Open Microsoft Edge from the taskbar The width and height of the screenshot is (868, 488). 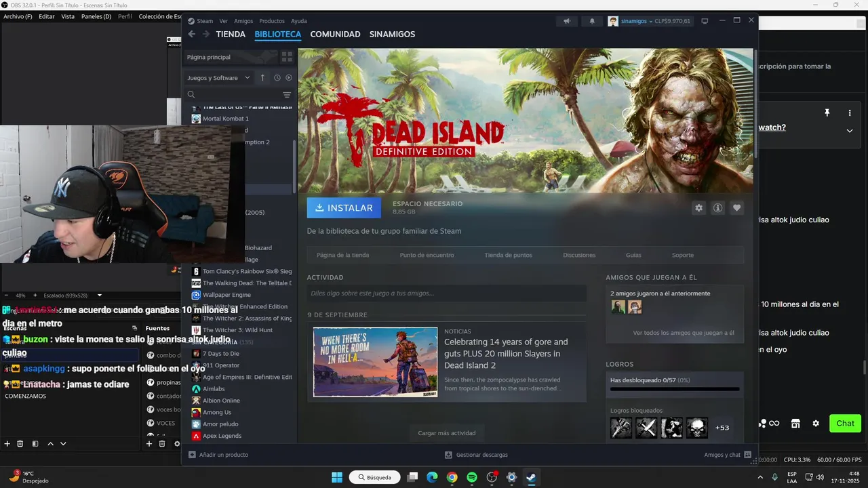click(432, 477)
